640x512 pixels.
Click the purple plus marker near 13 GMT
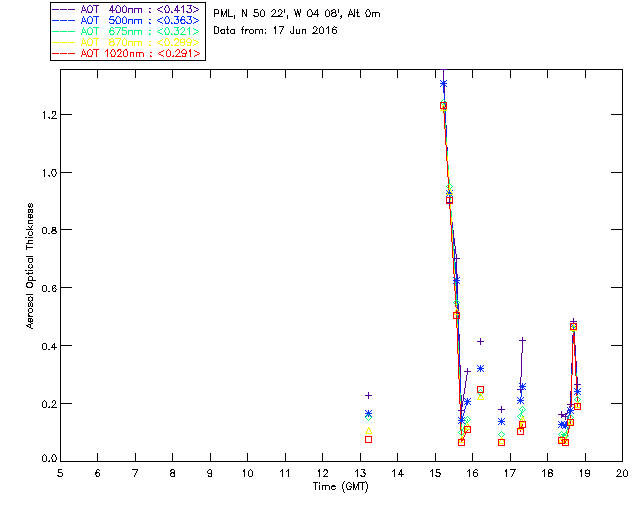tap(369, 396)
